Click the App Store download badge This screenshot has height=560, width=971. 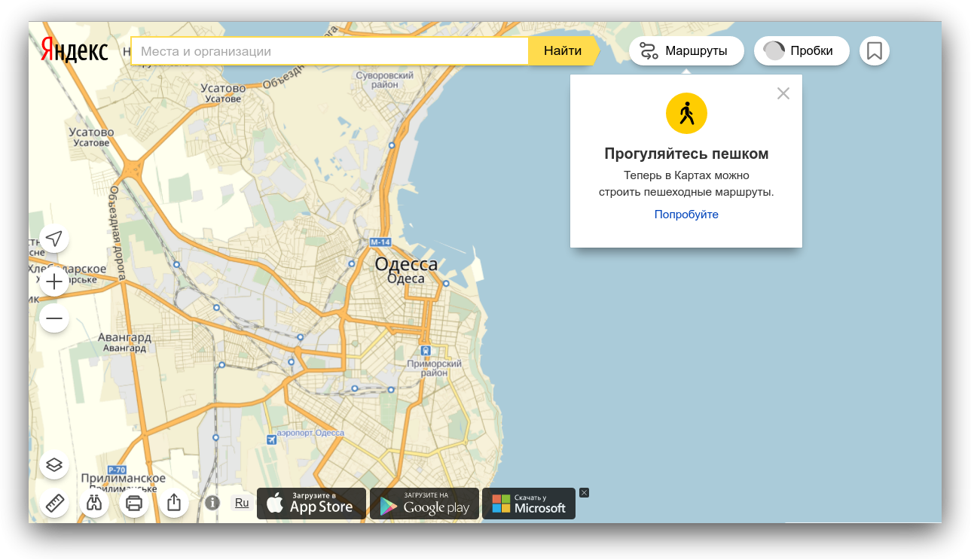pos(311,504)
